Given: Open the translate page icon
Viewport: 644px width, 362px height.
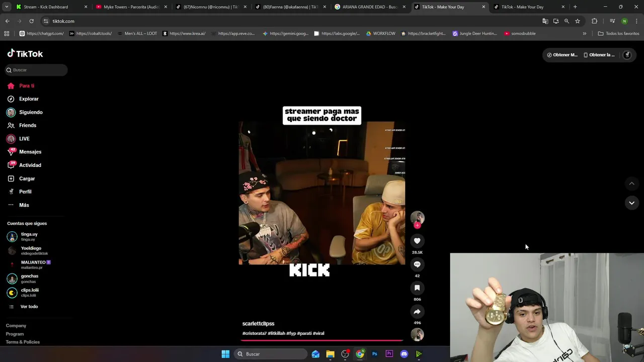Looking at the screenshot, I should tap(545, 21).
